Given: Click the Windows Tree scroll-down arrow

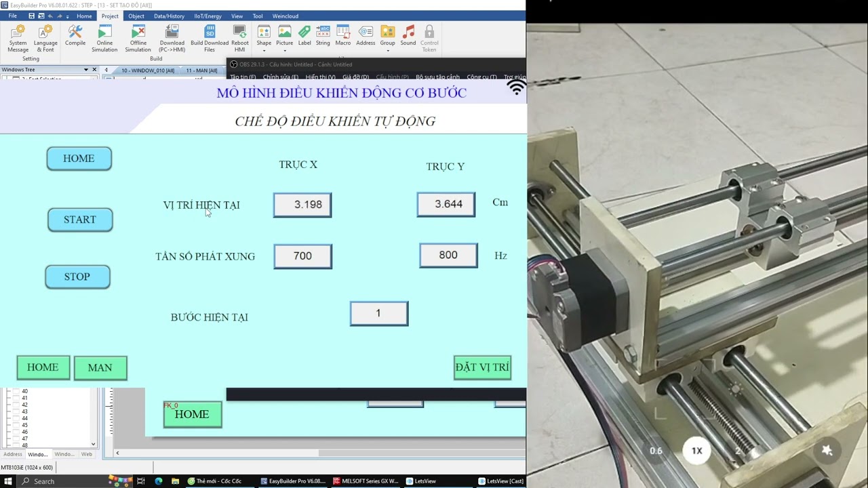Looking at the screenshot, I should [x=94, y=444].
